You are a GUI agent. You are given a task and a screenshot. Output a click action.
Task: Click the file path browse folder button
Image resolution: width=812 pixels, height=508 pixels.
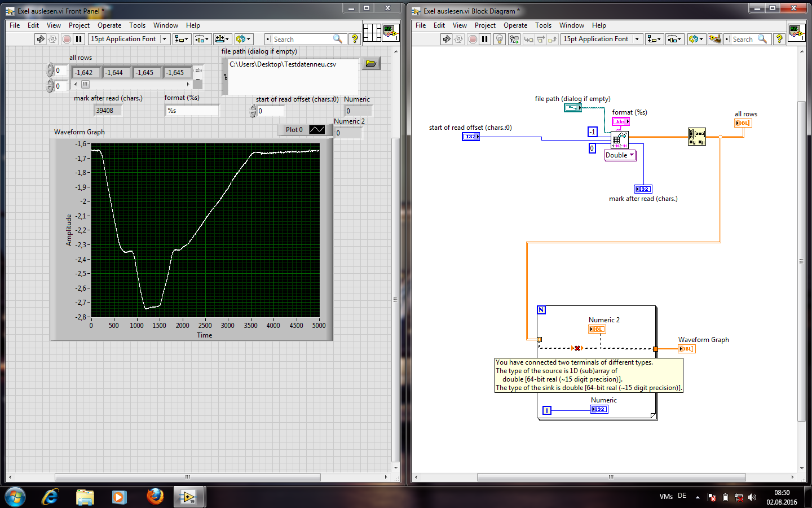370,63
